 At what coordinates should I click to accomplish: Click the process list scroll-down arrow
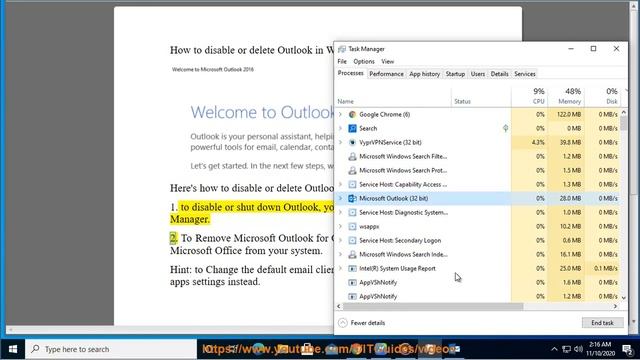click(624, 298)
